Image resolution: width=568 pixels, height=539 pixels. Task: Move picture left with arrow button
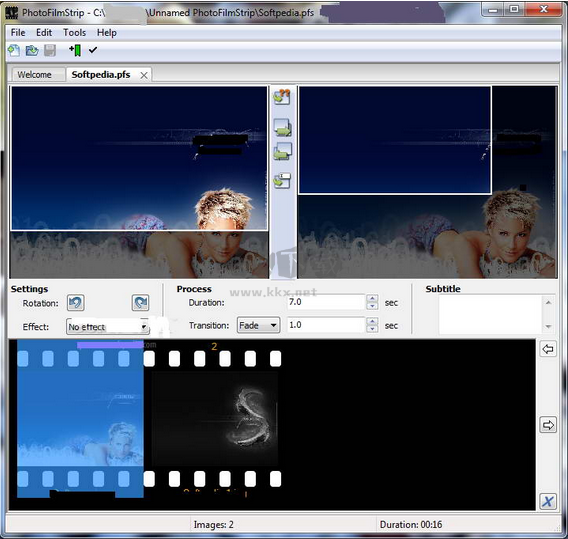tap(548, 349)
